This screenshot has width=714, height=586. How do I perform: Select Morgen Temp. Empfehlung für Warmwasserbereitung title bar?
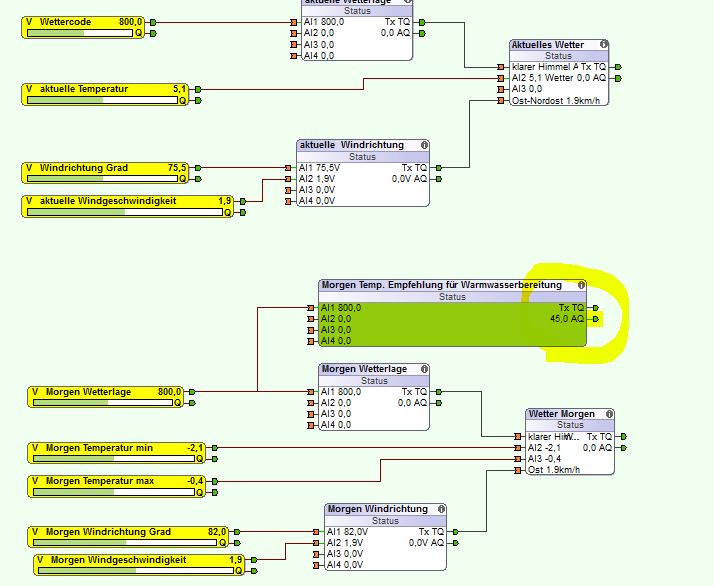(x=452, y=285)
